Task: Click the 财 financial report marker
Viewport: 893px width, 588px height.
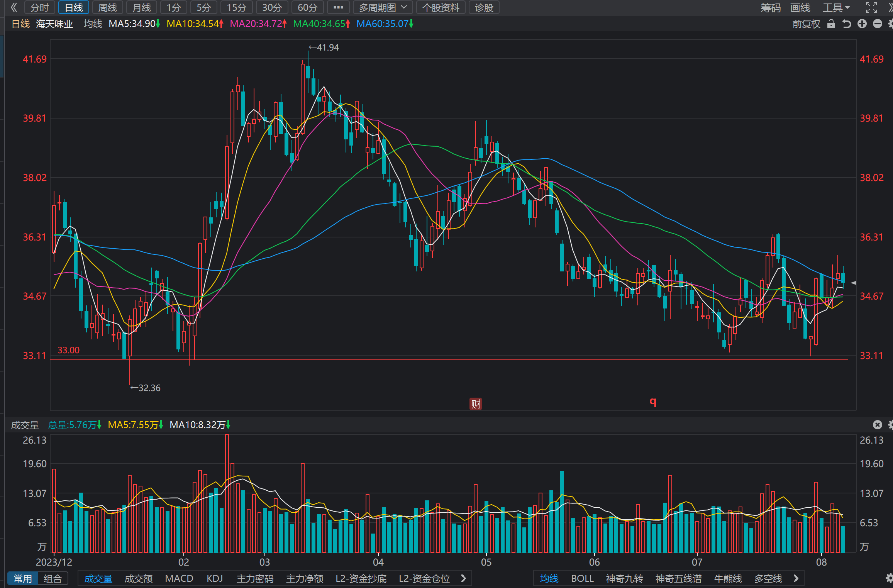Action: click(476, 404)
